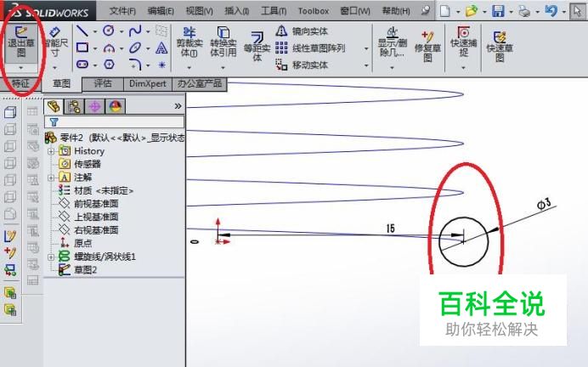Click Mirror Entities (镜向实体)
588x367 pixels.
point(302,31)
